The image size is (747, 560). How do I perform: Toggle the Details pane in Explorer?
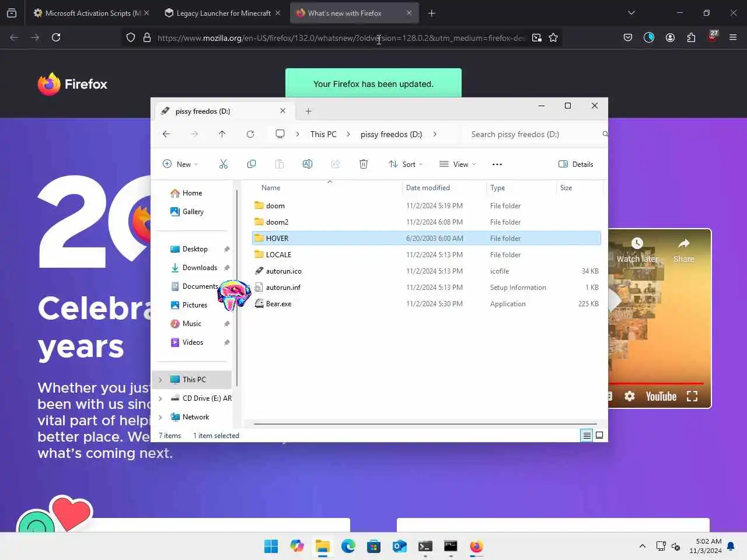576,164
